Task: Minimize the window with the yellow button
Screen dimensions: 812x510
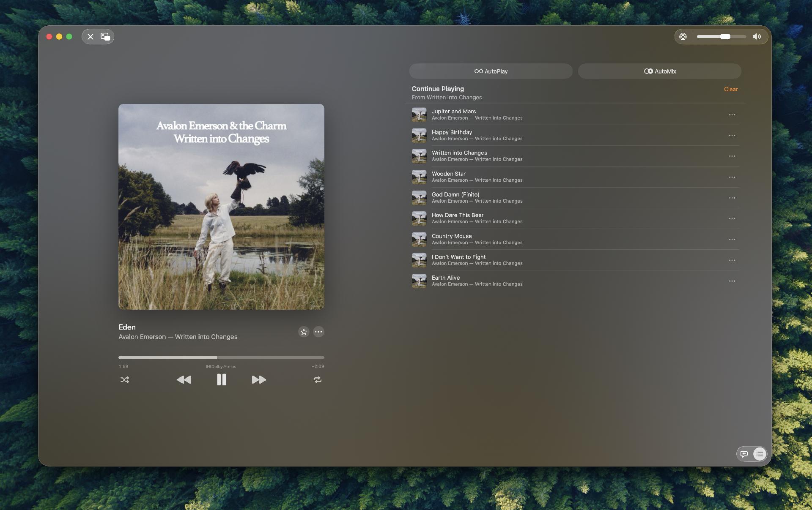Action: pos(59,37)
